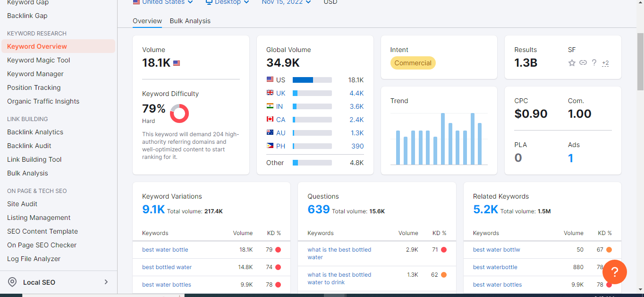The image size is (644, 297).
Task: Click the +2 link in the SF section
Action: pyautogui.click(x=605, y=63)
